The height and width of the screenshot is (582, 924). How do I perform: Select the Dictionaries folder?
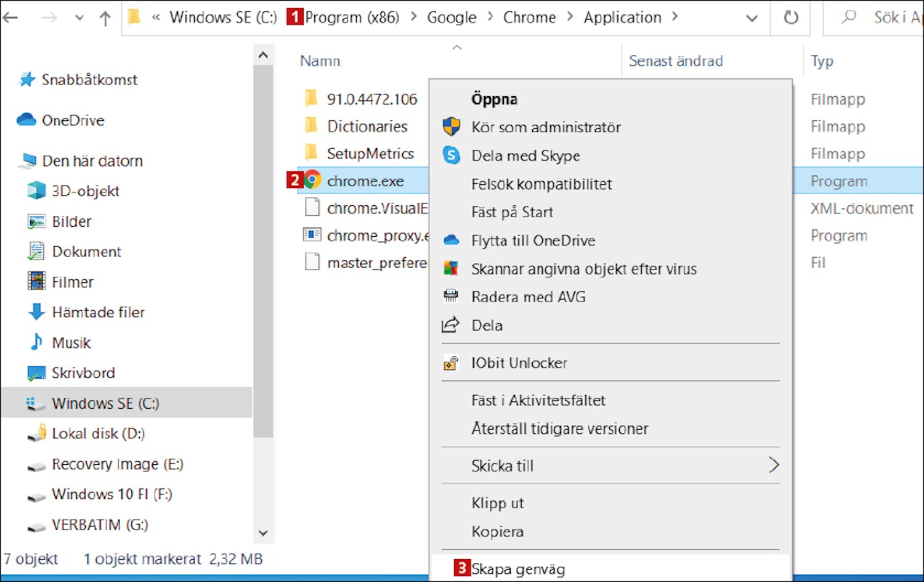357,126
